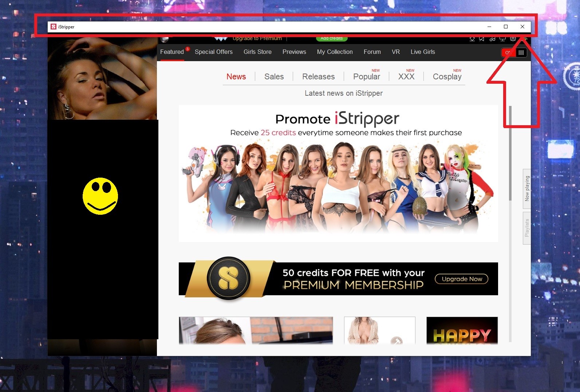
Task: Open the Live Girls tab
Action: point(423,52)
